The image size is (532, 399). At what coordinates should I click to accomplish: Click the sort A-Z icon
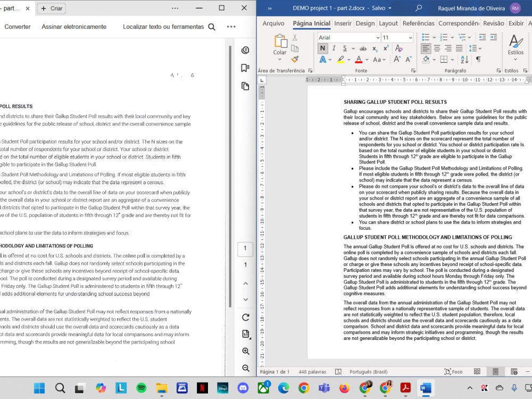click(464, 60)
